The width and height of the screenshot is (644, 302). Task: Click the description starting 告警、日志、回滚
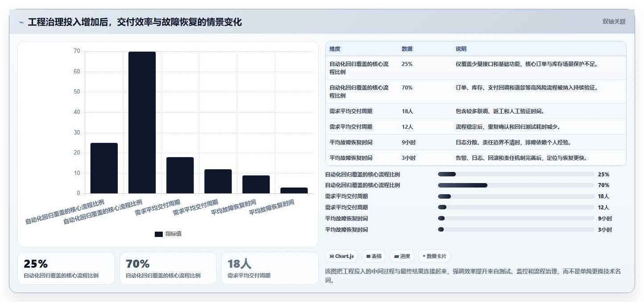click(x=521, y=158)
